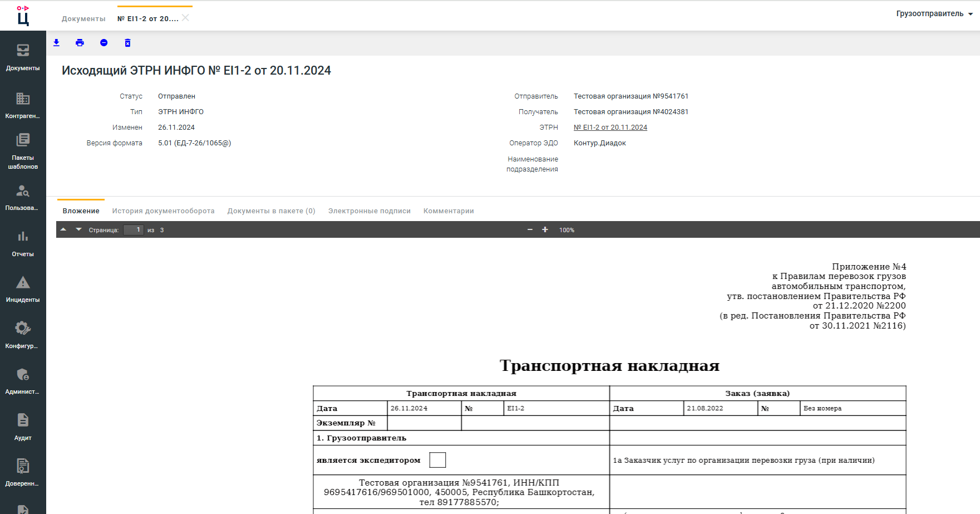Switch to the Комментарии tab

point(449,211)
